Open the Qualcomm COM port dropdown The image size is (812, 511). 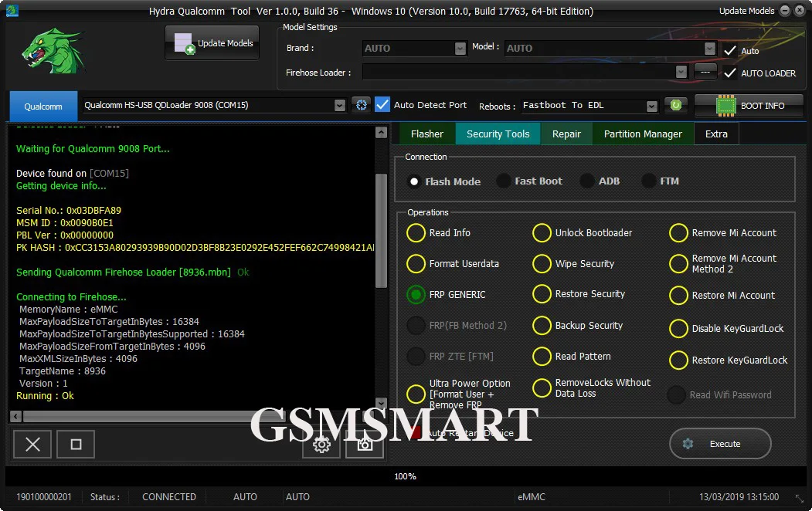pos(339,105)
